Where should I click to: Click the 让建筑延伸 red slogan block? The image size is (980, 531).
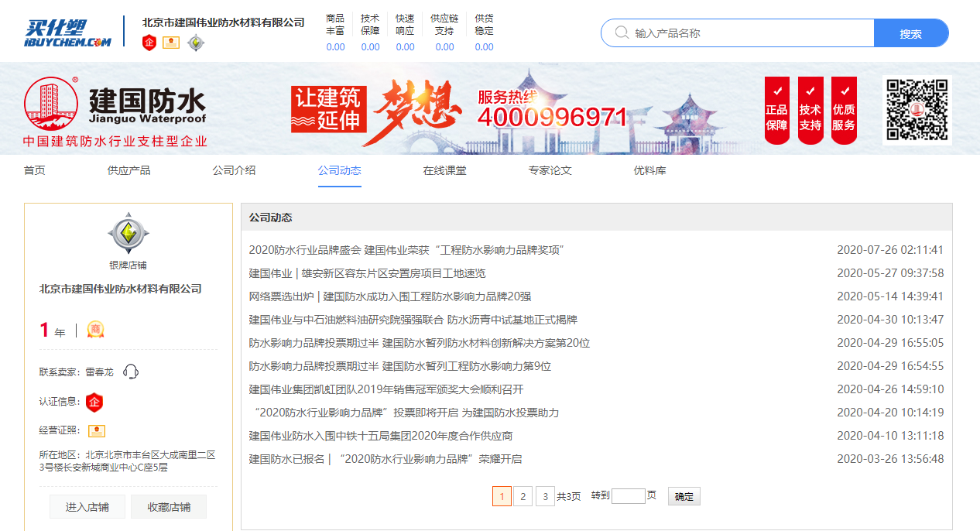click(x=327, y=109)
